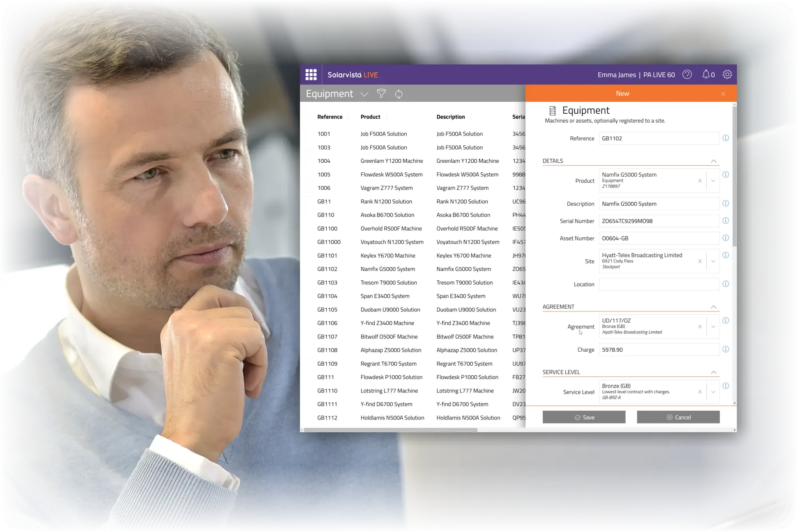Show info for the Product field

point(726,175)
